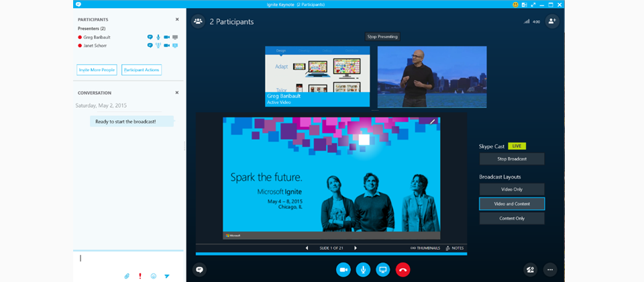
Task: Close the Conversation panel
Action: point(177,93)
